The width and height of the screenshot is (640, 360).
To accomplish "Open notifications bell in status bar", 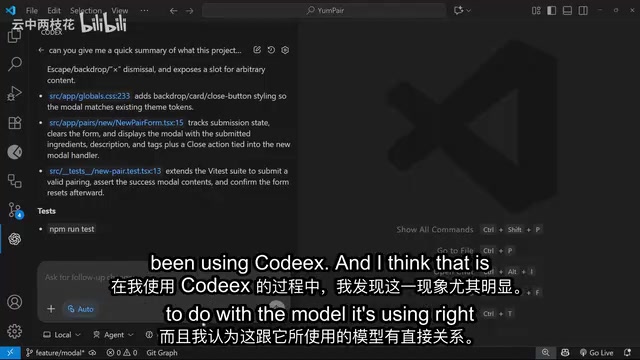I will tap(627, 353).
